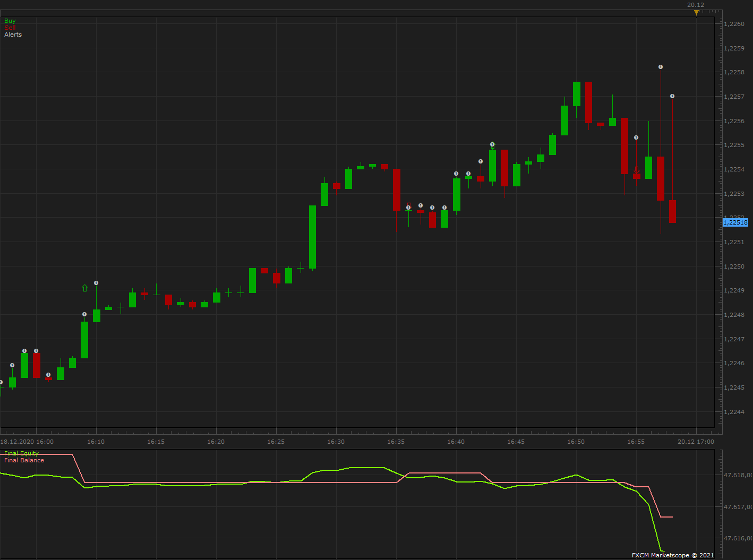753x560 pixels.
Task: Select the alert marker two candles after 16:40
Action: click(x=481, y=161)
